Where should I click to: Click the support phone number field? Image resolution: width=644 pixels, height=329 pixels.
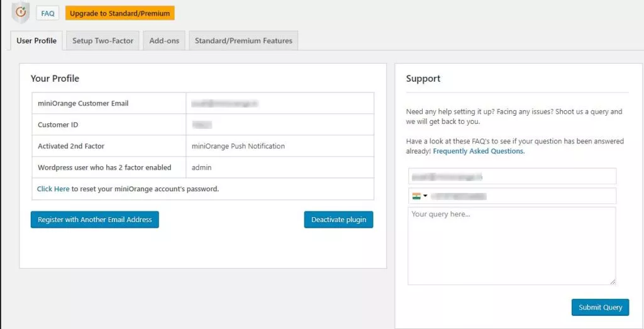[512, 196]
